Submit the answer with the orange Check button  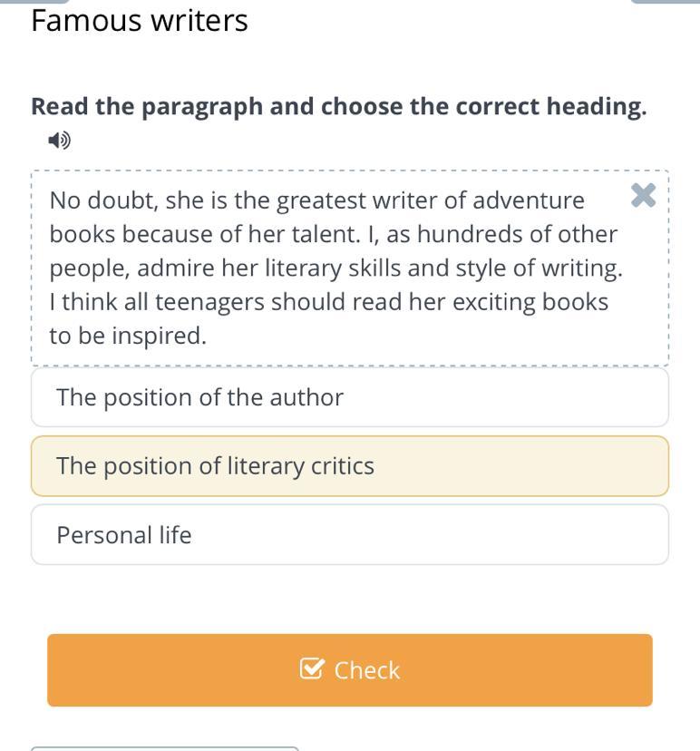tap(349, 670)
